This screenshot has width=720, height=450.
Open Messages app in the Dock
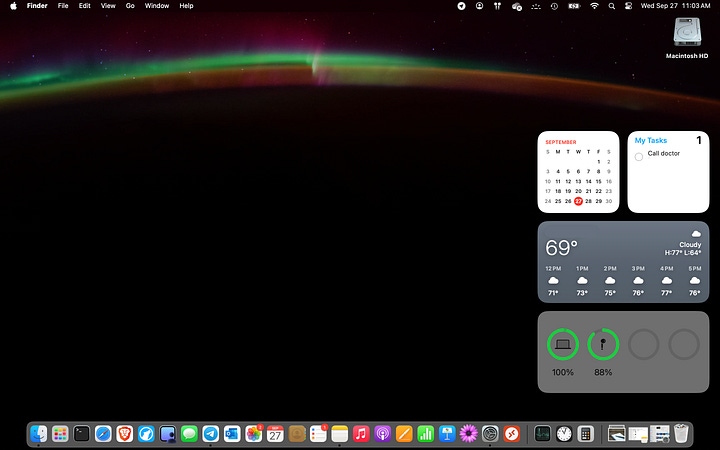tap(189, 433)
